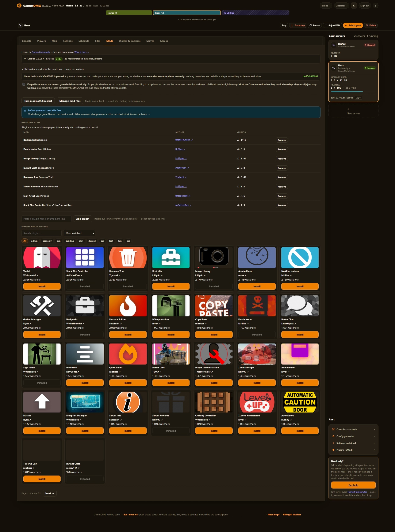
Task: Filter plugins by the admin tag
Action: (34, 241)
